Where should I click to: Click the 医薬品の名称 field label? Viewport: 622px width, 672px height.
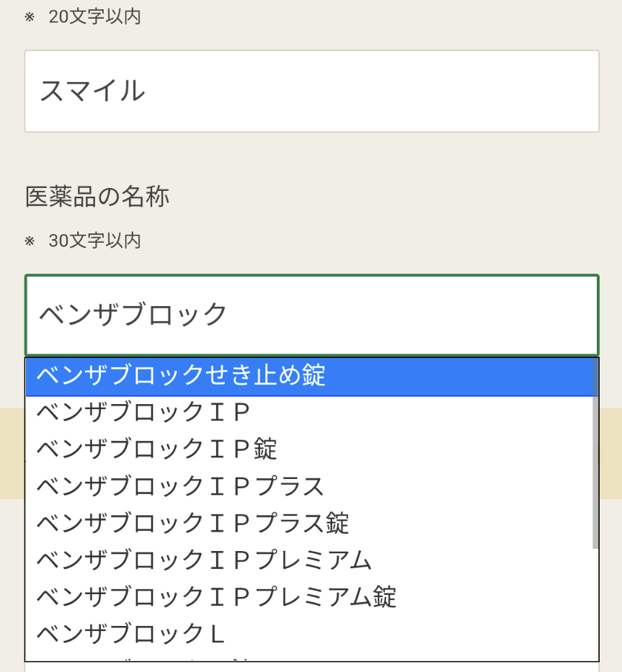[x=97, y=197]
